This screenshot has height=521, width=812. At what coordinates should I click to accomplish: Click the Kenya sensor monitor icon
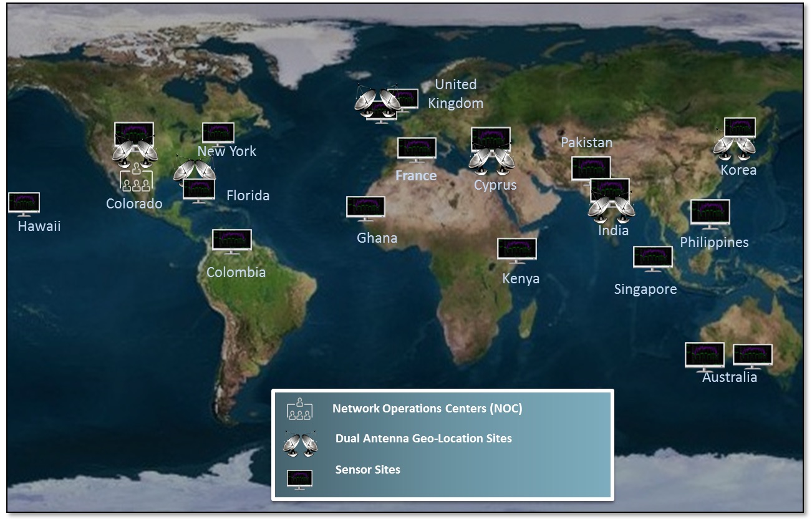tap(516, 250)
